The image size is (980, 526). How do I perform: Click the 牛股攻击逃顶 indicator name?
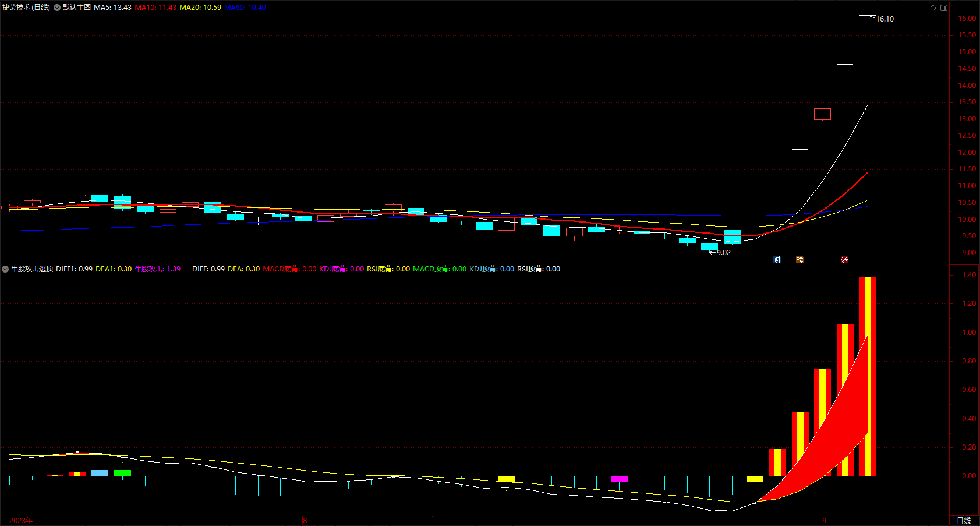32,269
